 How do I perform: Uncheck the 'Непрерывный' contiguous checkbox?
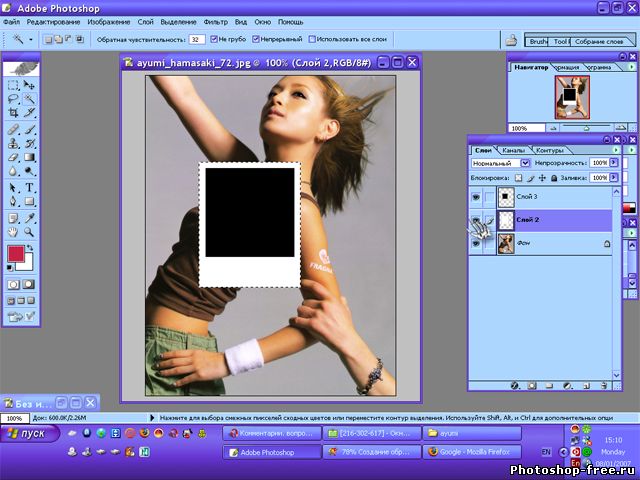point(257,39)
